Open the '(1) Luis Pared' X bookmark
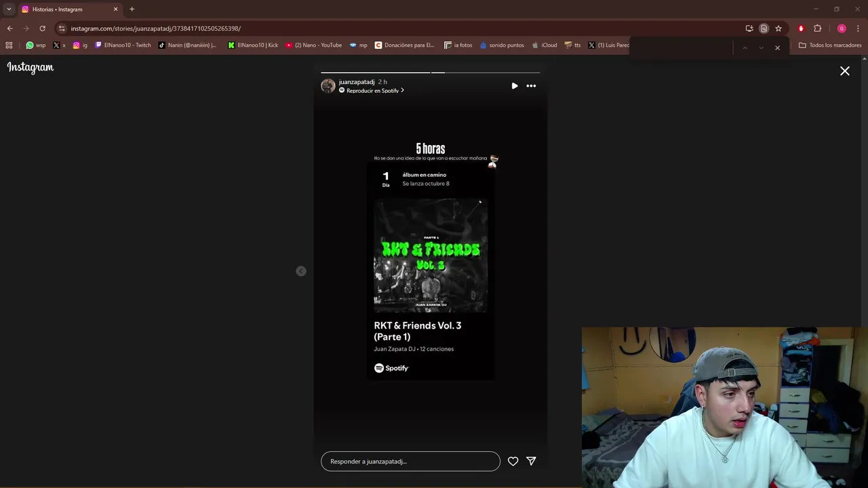Viewport: 868px width, 488px height. [x=608, y=45]
